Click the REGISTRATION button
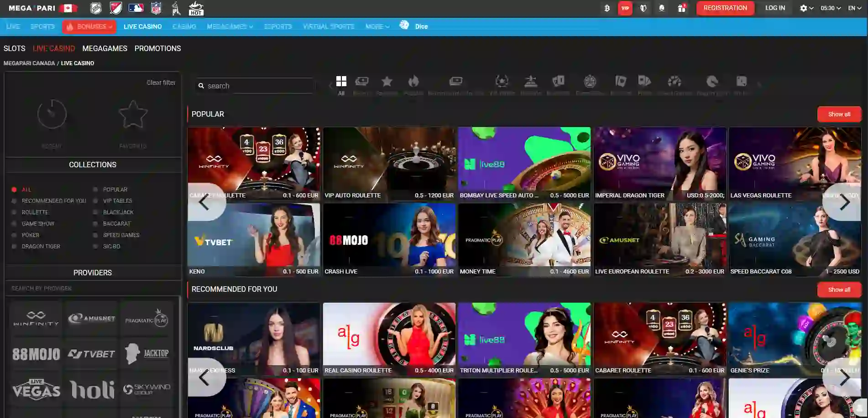Viewport: 868px width, 418px height. click(x=725, y=8)
